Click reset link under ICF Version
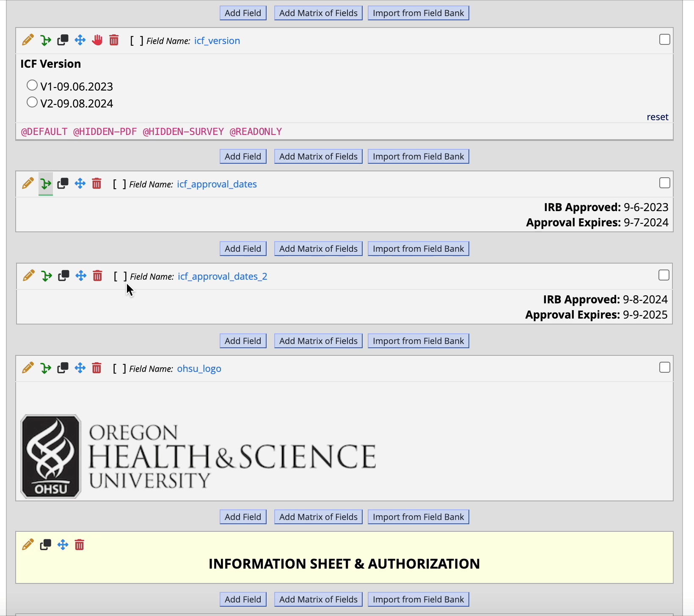The width and height of the screenshot is (694, 616). 658,117
